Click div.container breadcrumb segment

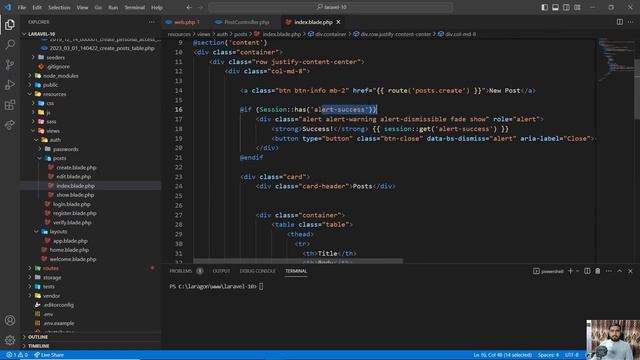click(x=327, y=34)
